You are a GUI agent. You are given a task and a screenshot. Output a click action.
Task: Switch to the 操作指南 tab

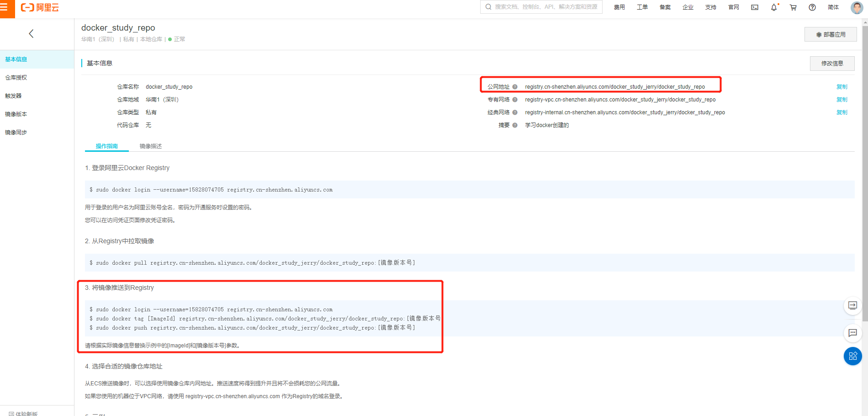(106, 146)
